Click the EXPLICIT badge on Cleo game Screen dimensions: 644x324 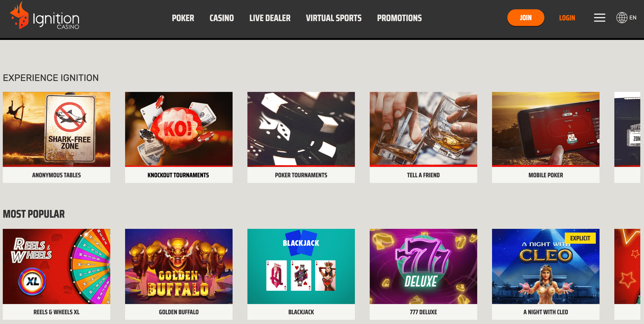click(x=580, y=238)
